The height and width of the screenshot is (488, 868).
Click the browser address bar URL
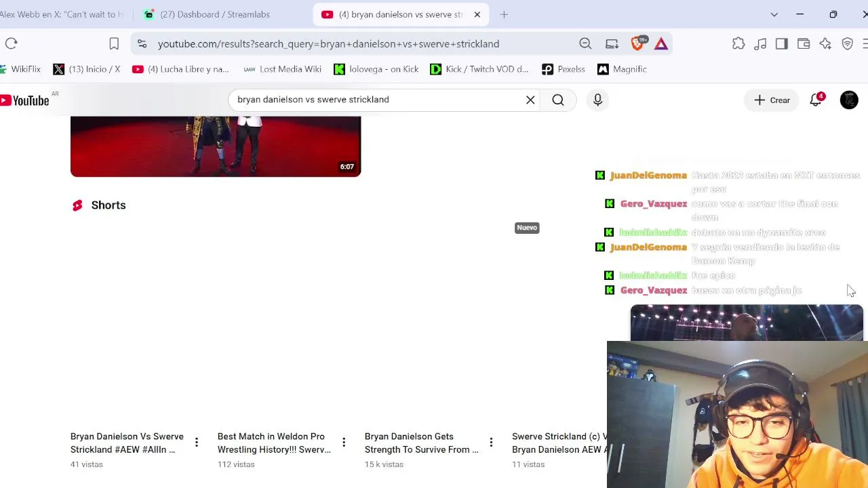328,44
